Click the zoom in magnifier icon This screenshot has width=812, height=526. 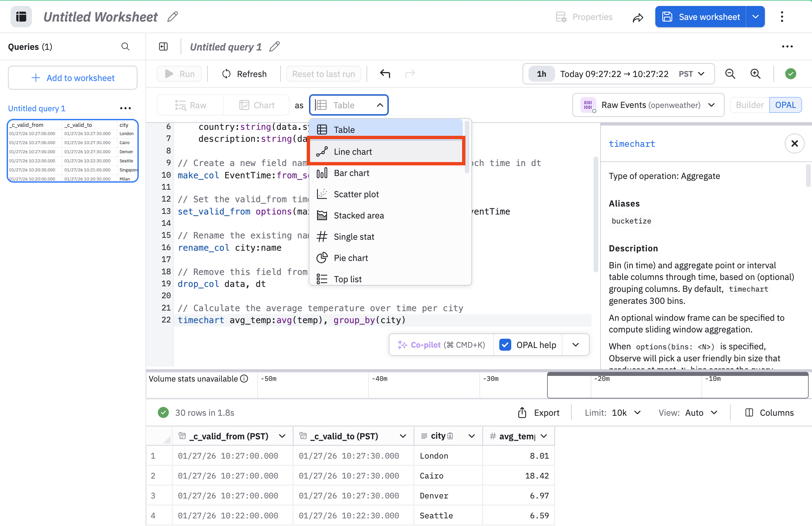[755, 74]
